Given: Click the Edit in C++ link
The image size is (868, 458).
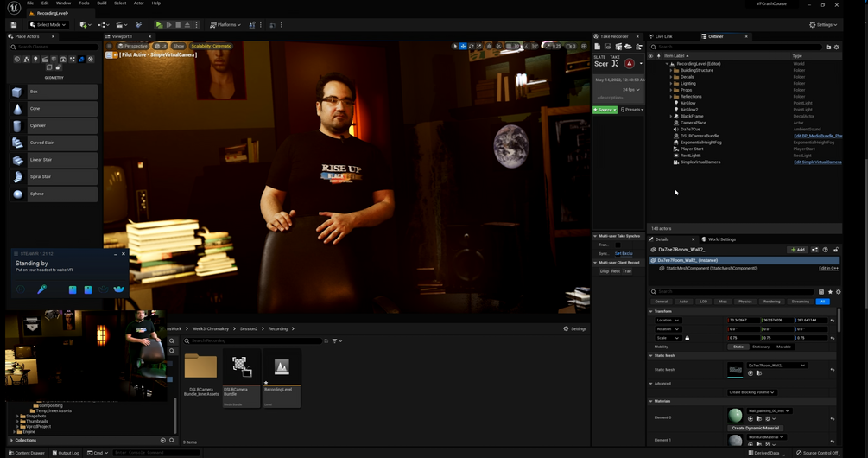Looking at the screenshot, I should (x=828, y=268).
